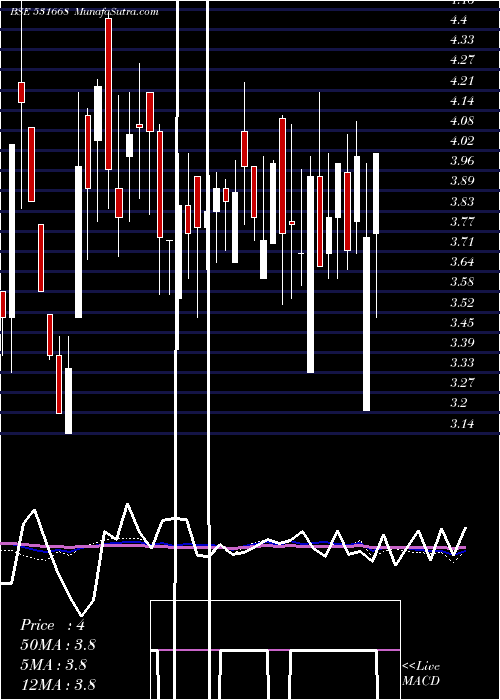
Task: Click the 4.4 price axis label
Action: (459, 20)
